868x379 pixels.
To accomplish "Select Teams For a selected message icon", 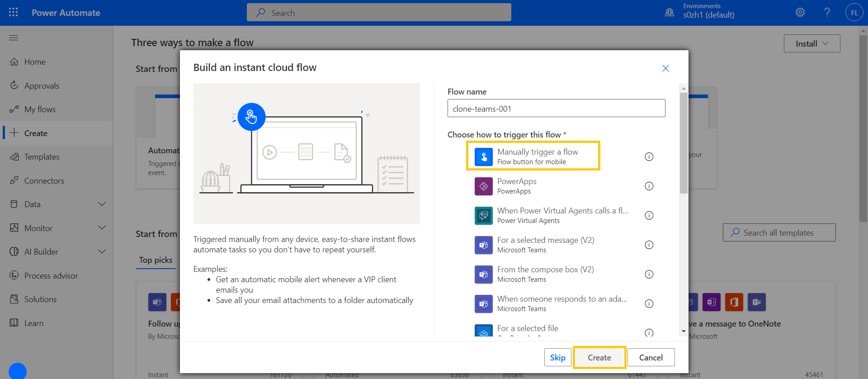I will coord(483,245).
